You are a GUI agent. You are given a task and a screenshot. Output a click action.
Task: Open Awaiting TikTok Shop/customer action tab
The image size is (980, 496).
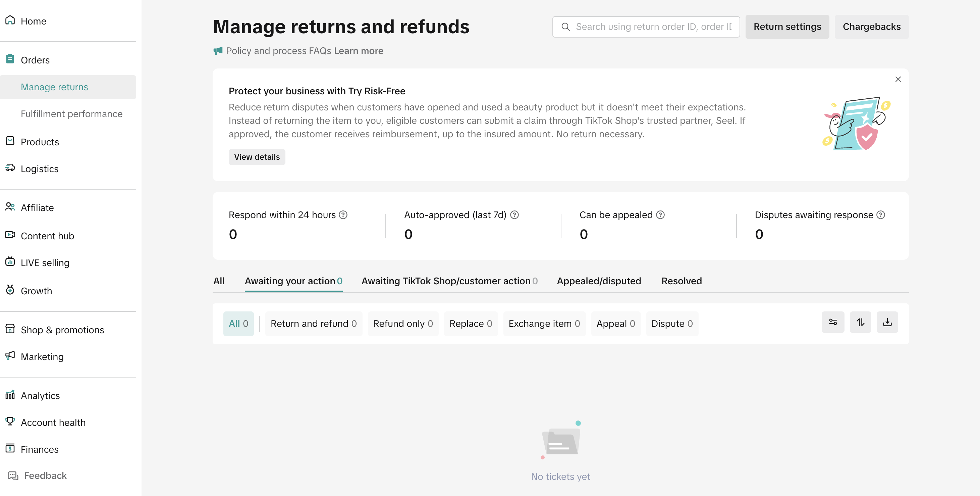[x=449, y=281]
